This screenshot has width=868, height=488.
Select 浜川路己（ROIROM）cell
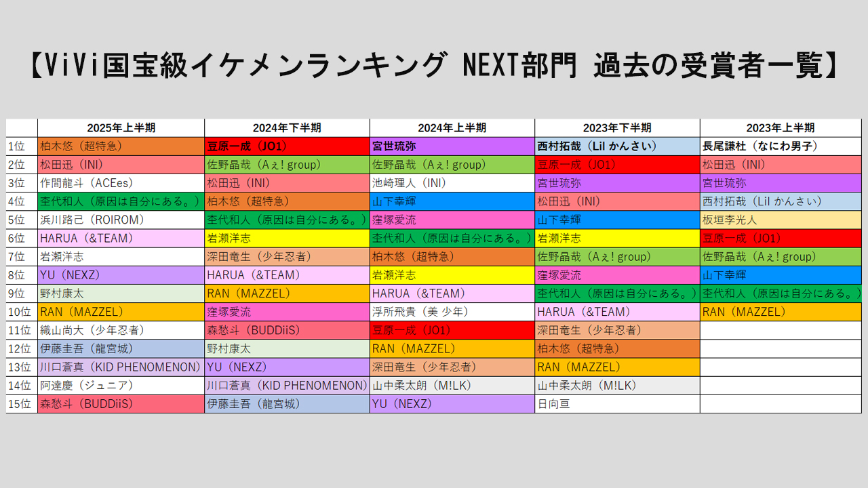pyautogui.click(x=121, y=220)
